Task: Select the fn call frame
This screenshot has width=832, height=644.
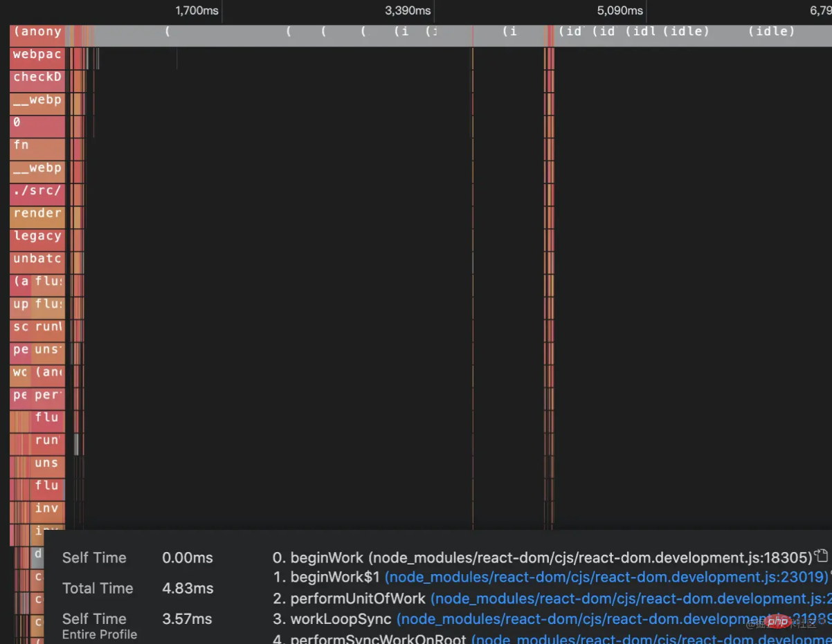Action: coord(37,145)
